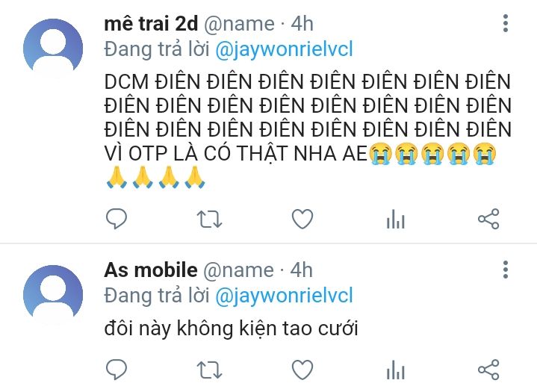View analytics for As mobile tweet
537x392 pixels.
(x=396, y=370)
